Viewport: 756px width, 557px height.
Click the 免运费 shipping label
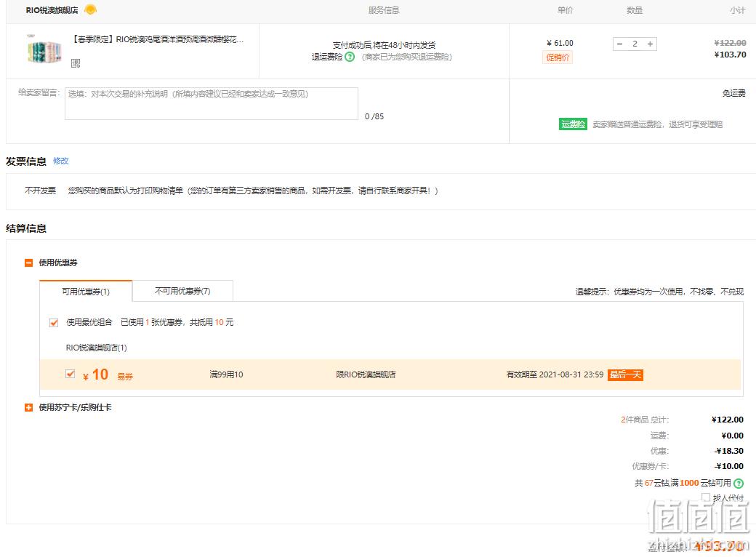tap(733, 93)
